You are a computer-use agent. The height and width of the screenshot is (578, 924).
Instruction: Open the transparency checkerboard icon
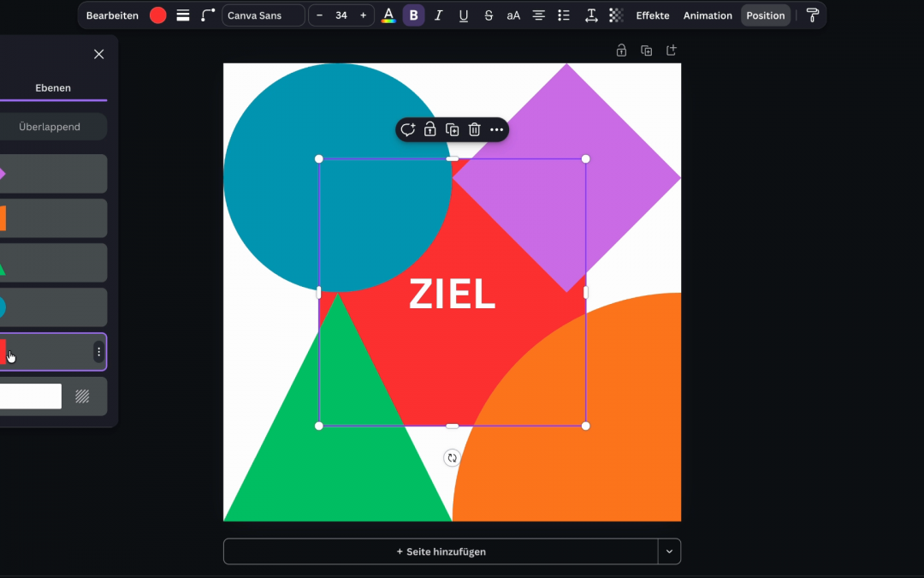tap(616, 15)
